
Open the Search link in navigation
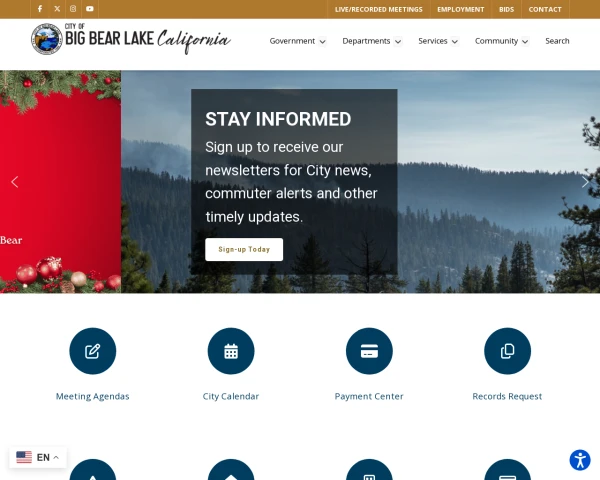tap(557, 41)
